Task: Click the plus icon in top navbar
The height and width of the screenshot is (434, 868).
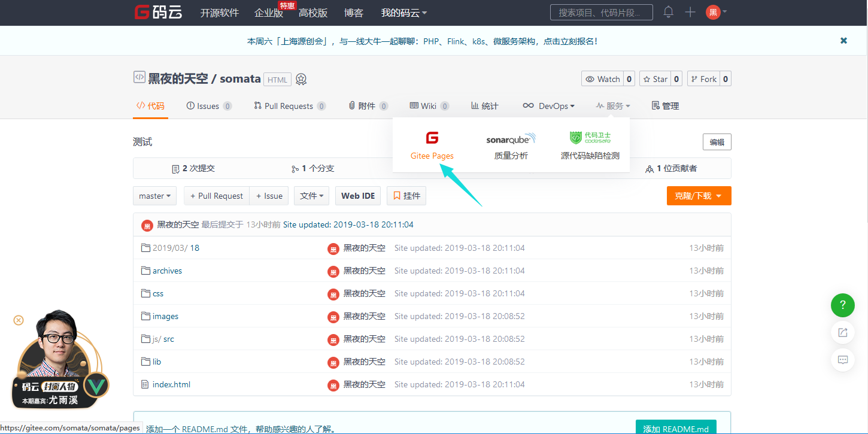Action: click(690, 12)
